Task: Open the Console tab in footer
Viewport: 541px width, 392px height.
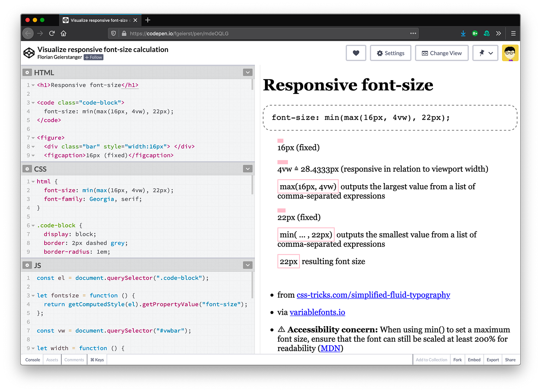Action: (33, 360)
